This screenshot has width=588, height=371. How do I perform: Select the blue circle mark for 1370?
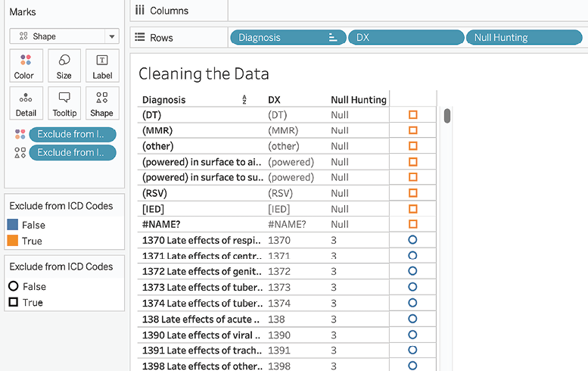[412, 240]
